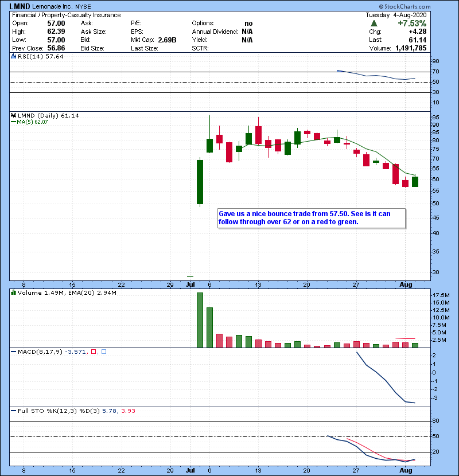Click the Tuesday 4-Aug-2020 date label
This screenshot has width=459, height=476.
(x=396, y=15)
